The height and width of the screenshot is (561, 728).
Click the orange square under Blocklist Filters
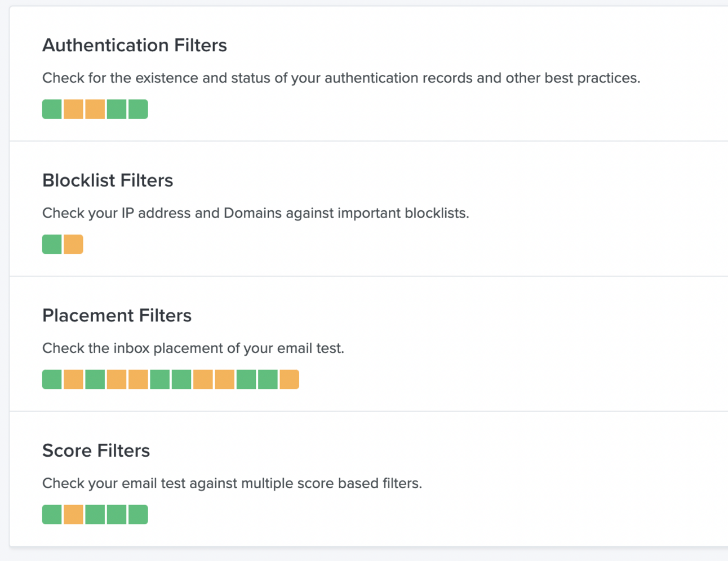(73, 245)
